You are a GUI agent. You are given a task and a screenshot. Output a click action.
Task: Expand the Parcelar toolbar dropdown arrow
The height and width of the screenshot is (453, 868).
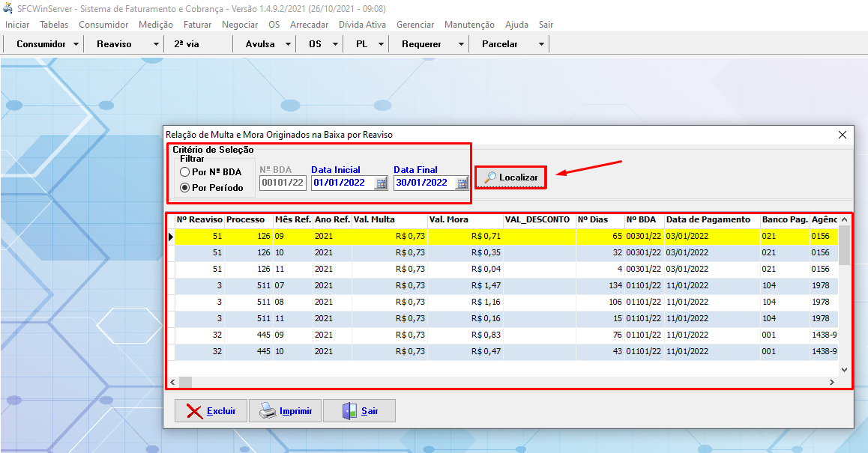pyautogui.click(x=541, y=44)
